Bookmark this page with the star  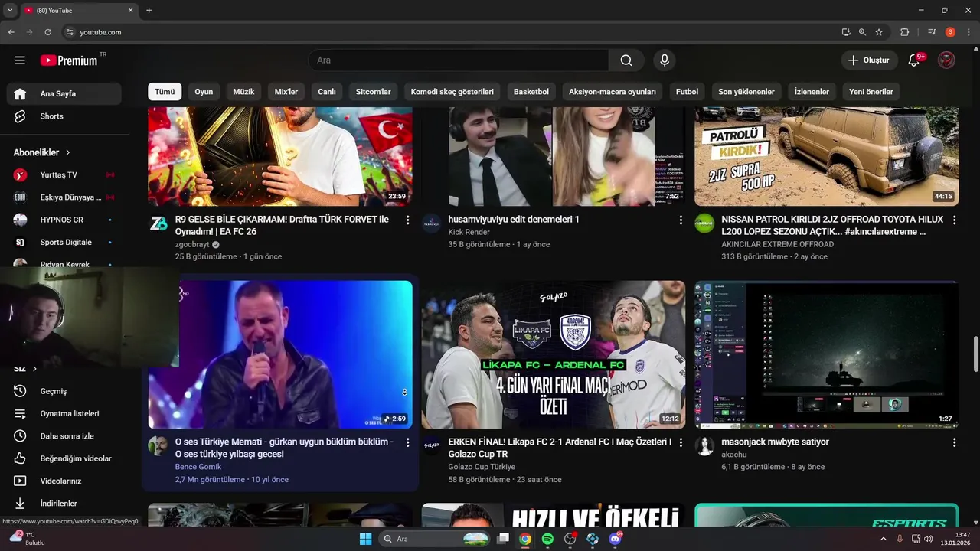click(x=879, y=32)
